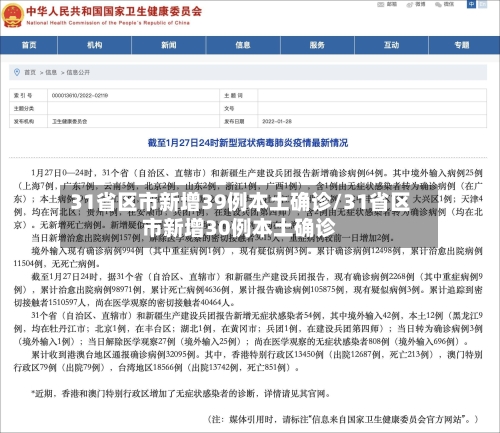Click the 邮箱 text label in header
The image size is (500, 433).
point(392,4)
